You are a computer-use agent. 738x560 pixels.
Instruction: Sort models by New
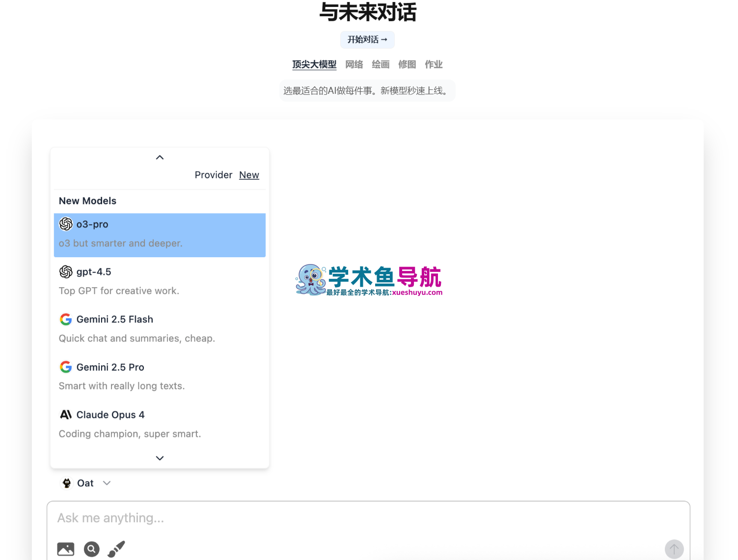click(249, 175)
